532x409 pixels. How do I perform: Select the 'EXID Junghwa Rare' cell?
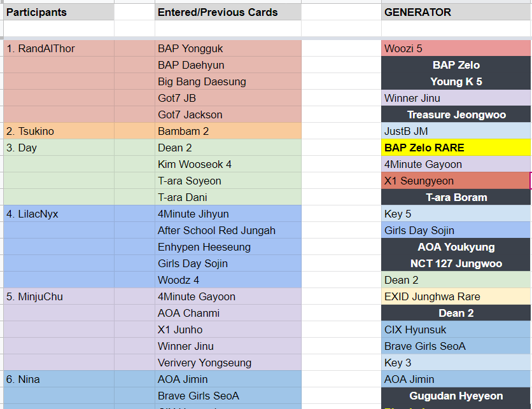(x=456, y=297)
